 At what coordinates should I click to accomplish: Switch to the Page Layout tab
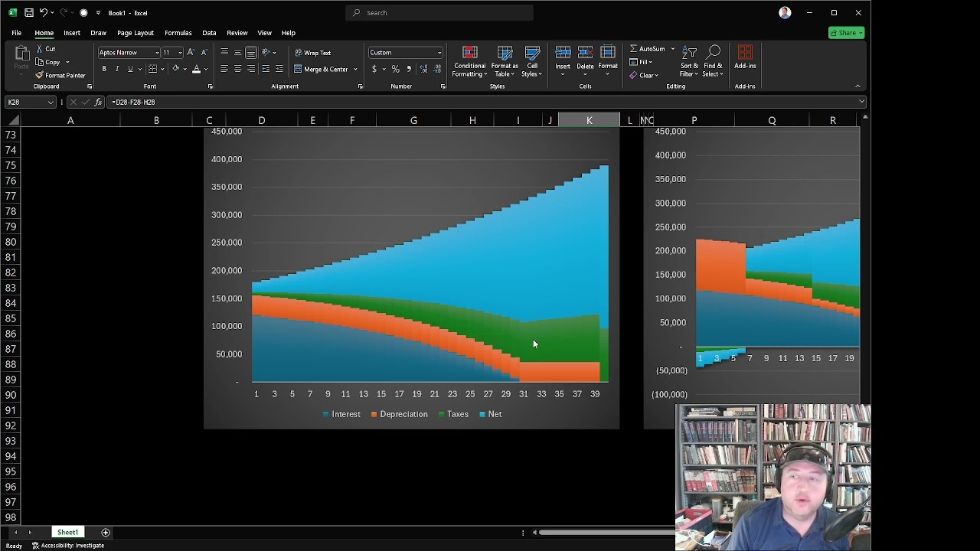[136, 33]
